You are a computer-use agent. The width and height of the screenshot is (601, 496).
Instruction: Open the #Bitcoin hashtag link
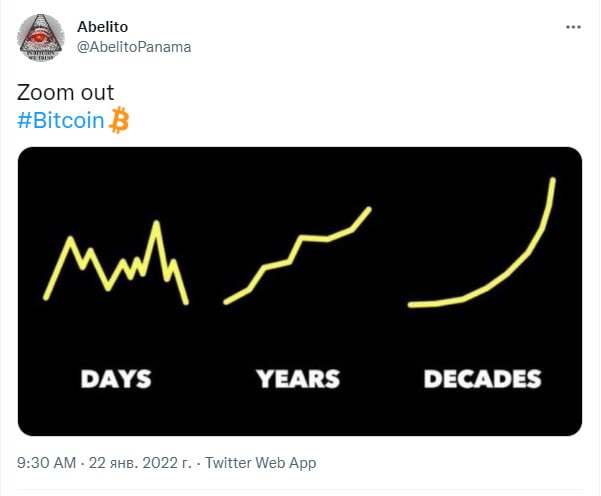click(x=62, y=121)
